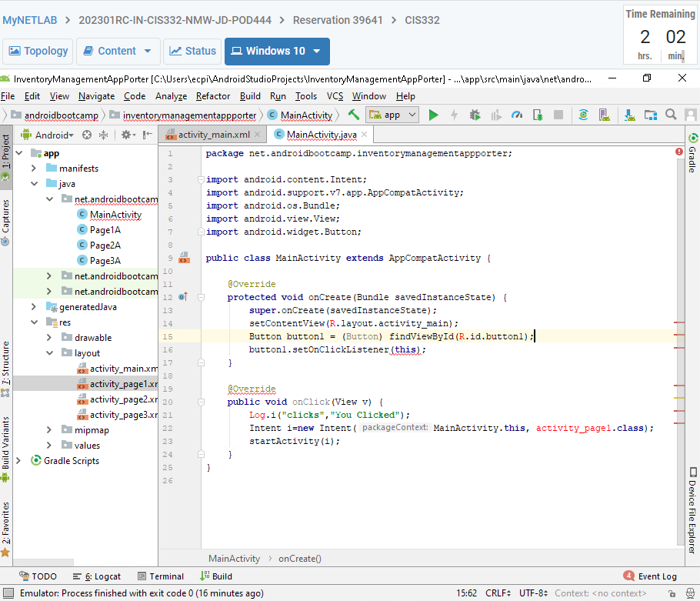700x601 pixels.
Task: Collapse the layout folder in tree
Action: point(49,353)
